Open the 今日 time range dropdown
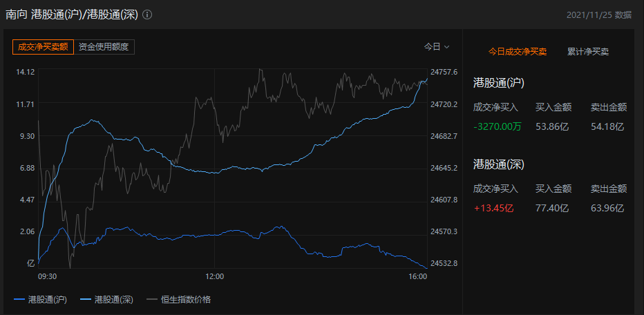644x315 pixels. point(437,47)
